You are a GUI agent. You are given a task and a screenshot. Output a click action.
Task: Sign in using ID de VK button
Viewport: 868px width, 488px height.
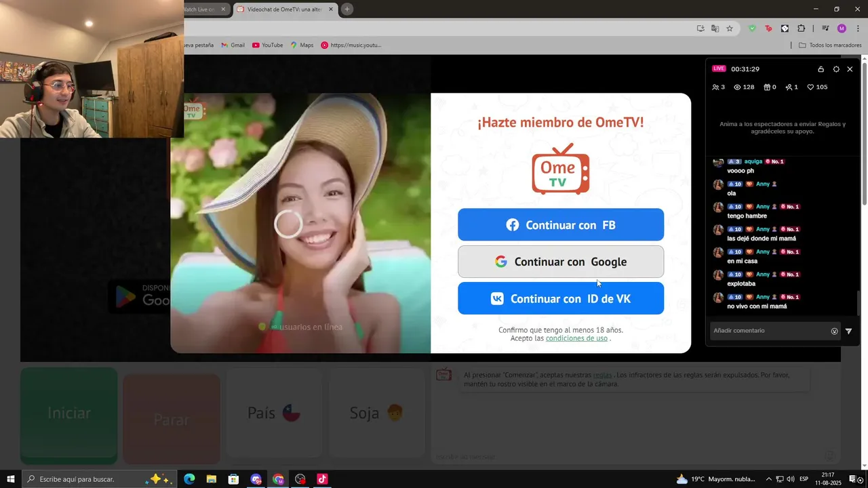pos(561,298)
